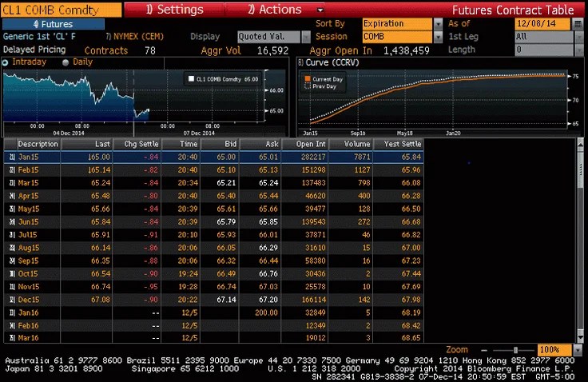Sort by the Last column header

pos(86,144)
